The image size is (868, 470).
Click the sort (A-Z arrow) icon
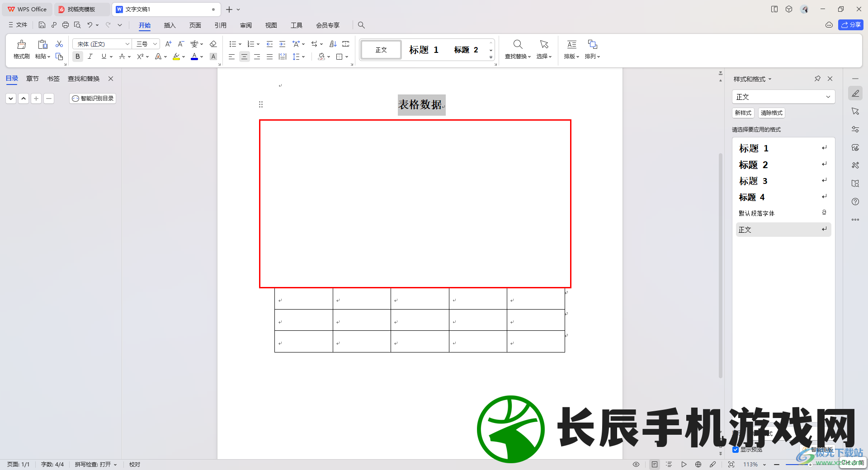click(333, 44)
